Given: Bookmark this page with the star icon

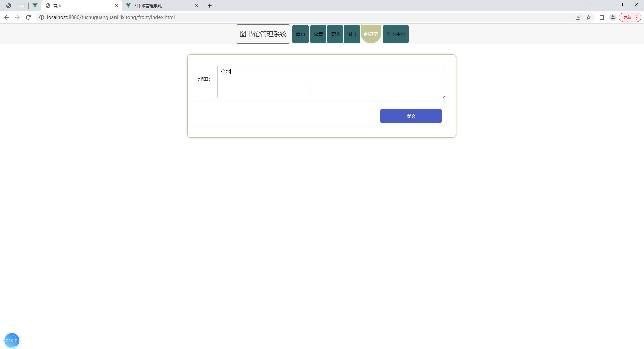Looking at the screenshot, I should tap(589, 17).
